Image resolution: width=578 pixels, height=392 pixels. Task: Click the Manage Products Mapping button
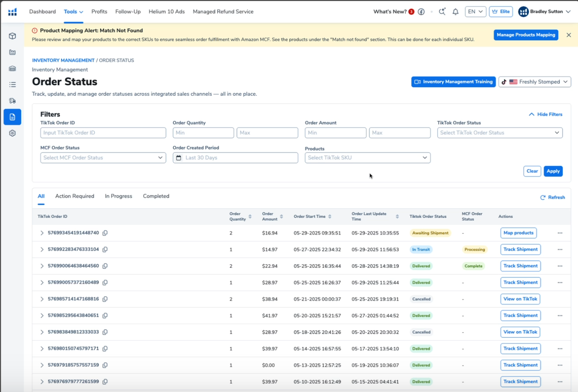tap(526, 35)
